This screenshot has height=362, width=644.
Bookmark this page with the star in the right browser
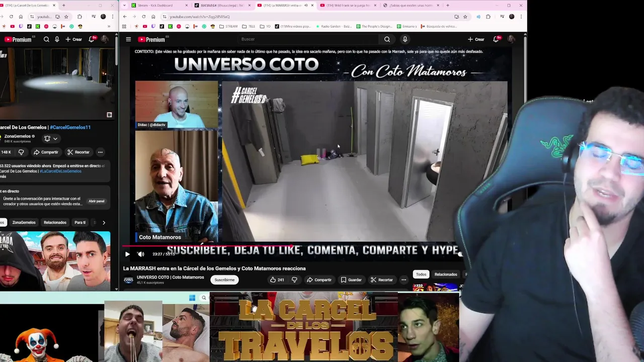pyautogui.click(x=465, y=17)
